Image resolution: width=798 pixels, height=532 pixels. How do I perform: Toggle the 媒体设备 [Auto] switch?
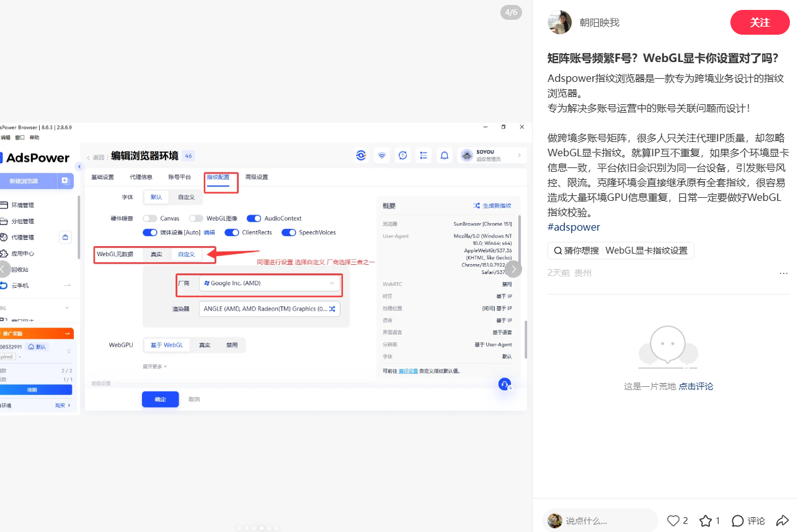pos(149,233)
